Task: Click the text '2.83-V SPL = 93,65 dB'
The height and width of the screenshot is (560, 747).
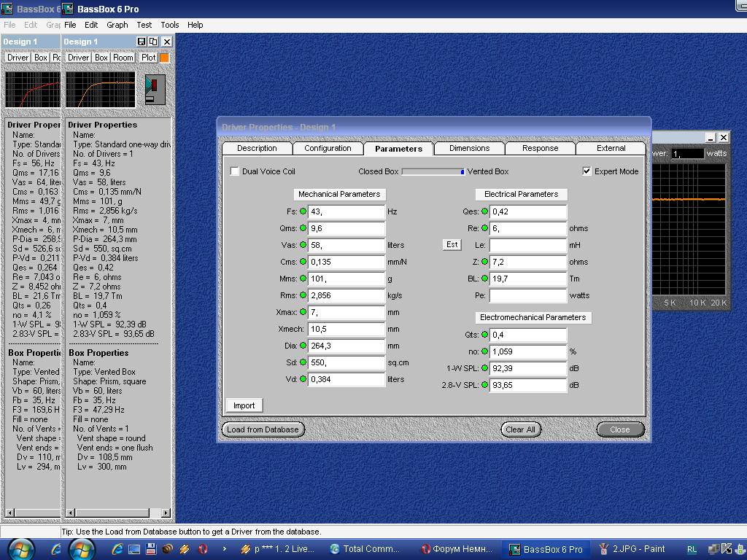Action: [114, 334]
